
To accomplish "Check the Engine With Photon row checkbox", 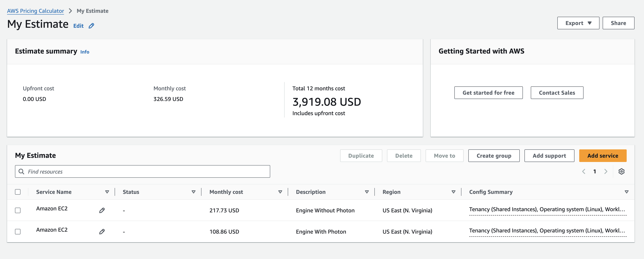I will point(18,231).
